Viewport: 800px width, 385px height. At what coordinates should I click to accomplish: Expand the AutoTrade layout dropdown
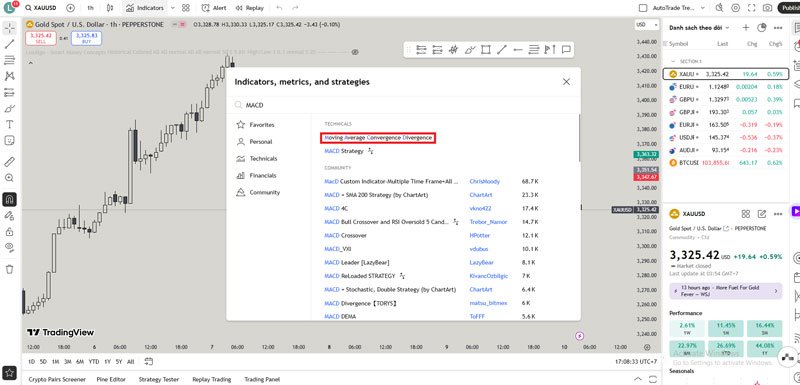pos(703,8)
